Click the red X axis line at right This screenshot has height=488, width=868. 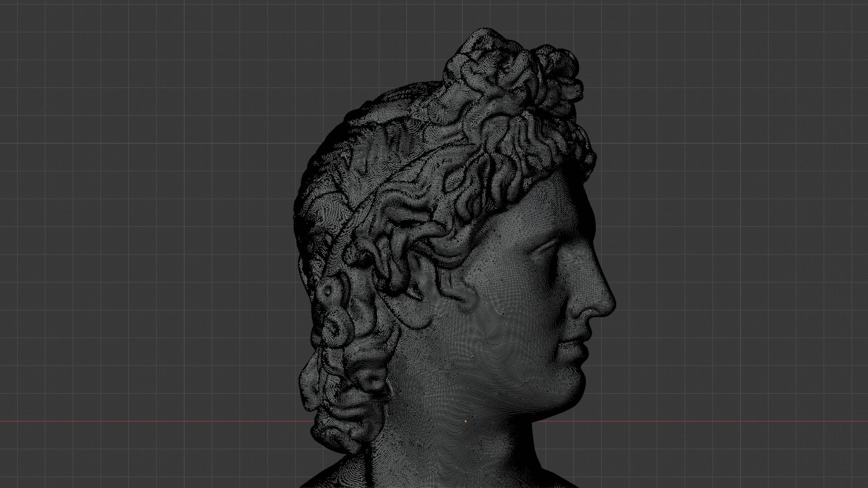pos(723,422)
